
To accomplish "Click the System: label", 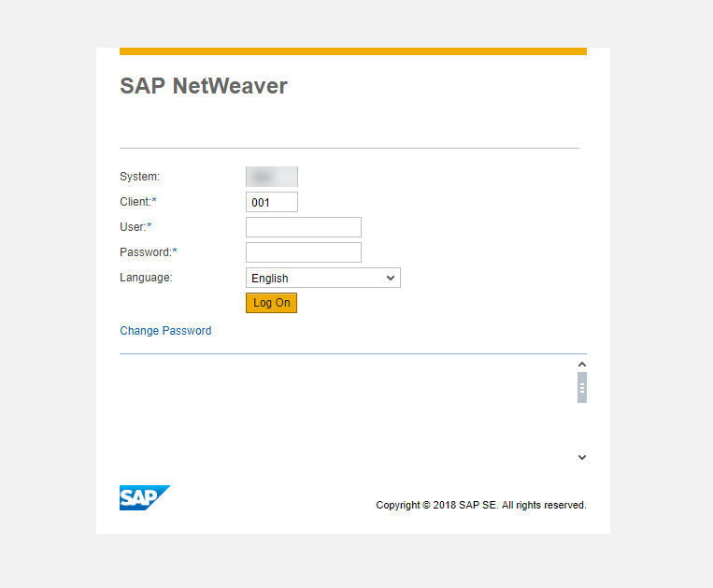I will [139, 177].
